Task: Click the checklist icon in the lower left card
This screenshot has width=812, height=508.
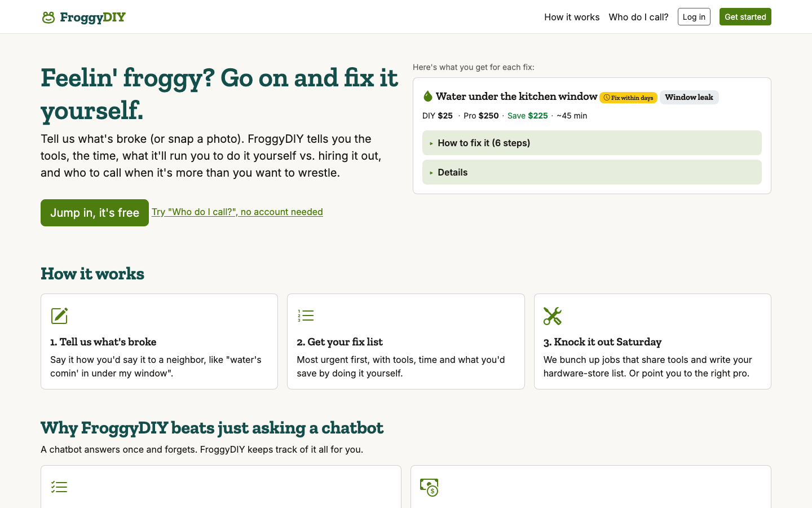Action: (59, 487)
